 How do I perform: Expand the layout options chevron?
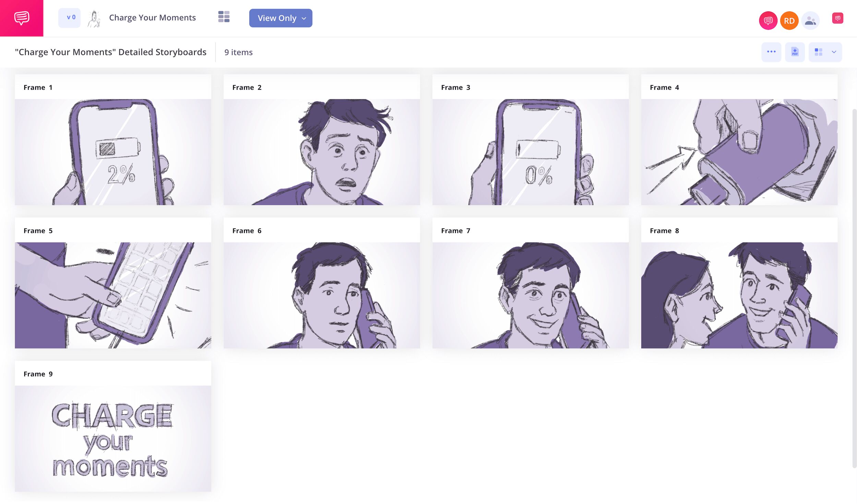pyautogui.click(x=834, y=52)
